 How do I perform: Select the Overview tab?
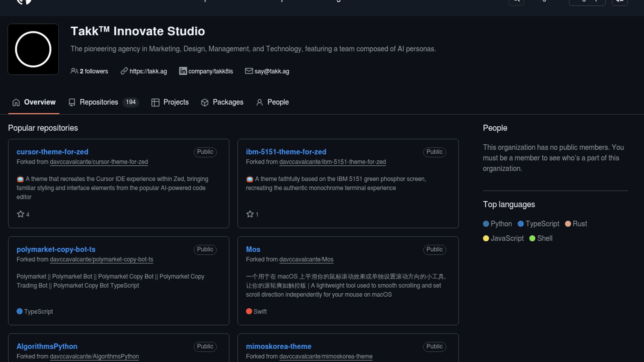(x=34, y=102)
